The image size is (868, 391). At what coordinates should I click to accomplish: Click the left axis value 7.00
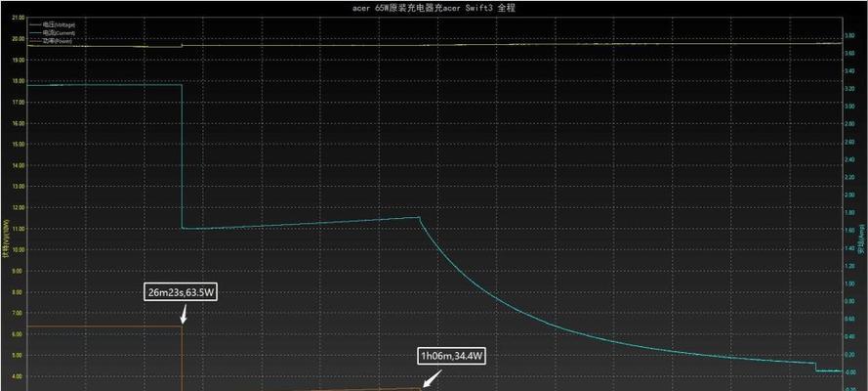point(20,313)
